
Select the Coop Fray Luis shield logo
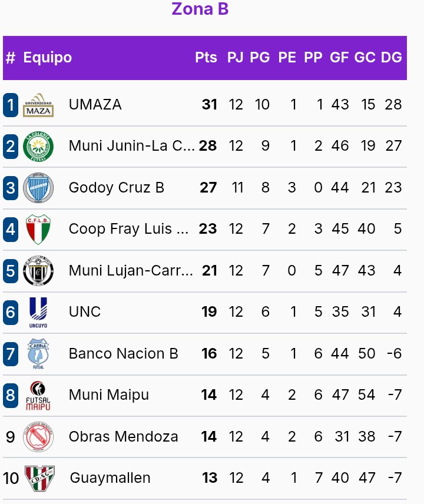(x=38, y=229)
